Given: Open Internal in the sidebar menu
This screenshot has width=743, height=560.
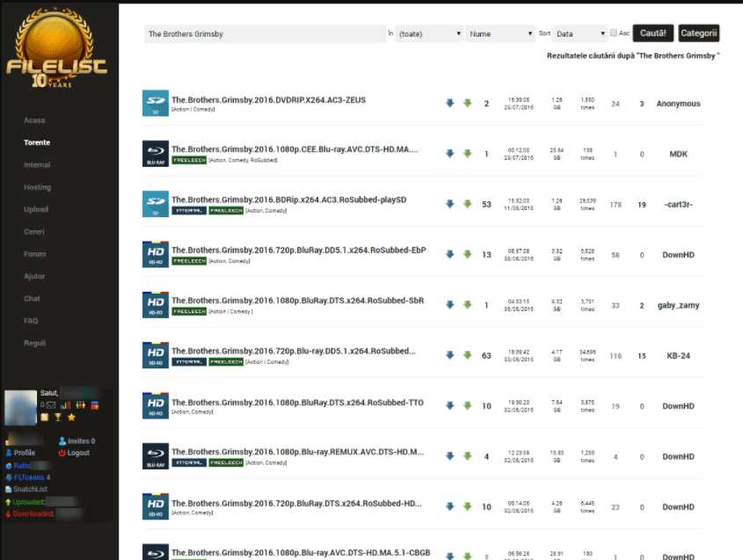Looking at the screenshot, I should tap(37, 165).
